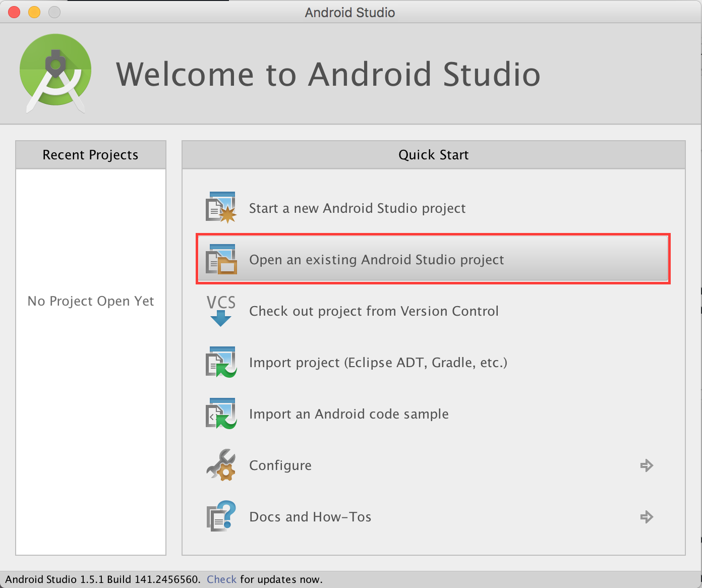Click the Docs question mark icon
The image size is (702, 588).
pyautogui.click(x=221, y=516)
